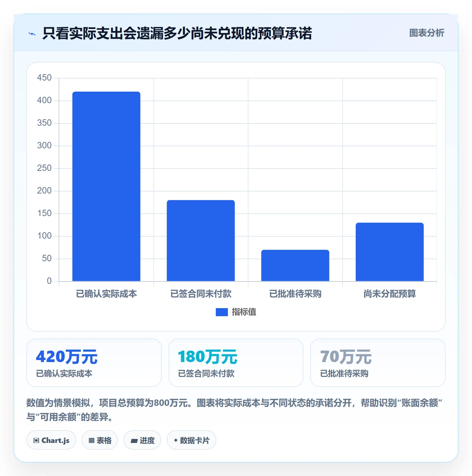Screen dimensions: 472x476
Task: Click the 已批准待采购 chart bar
Action: pos(295,266)
